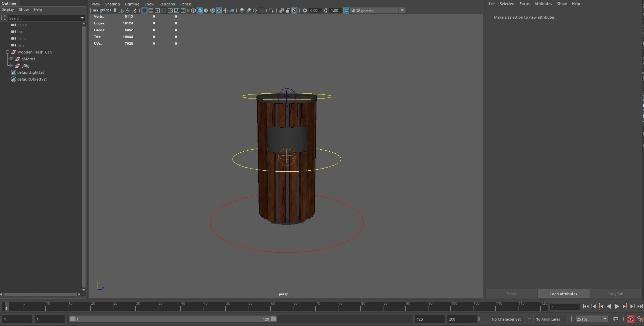Open the viewport Panels menu
This screenshot has height=326, width=644.
point(186,4)
